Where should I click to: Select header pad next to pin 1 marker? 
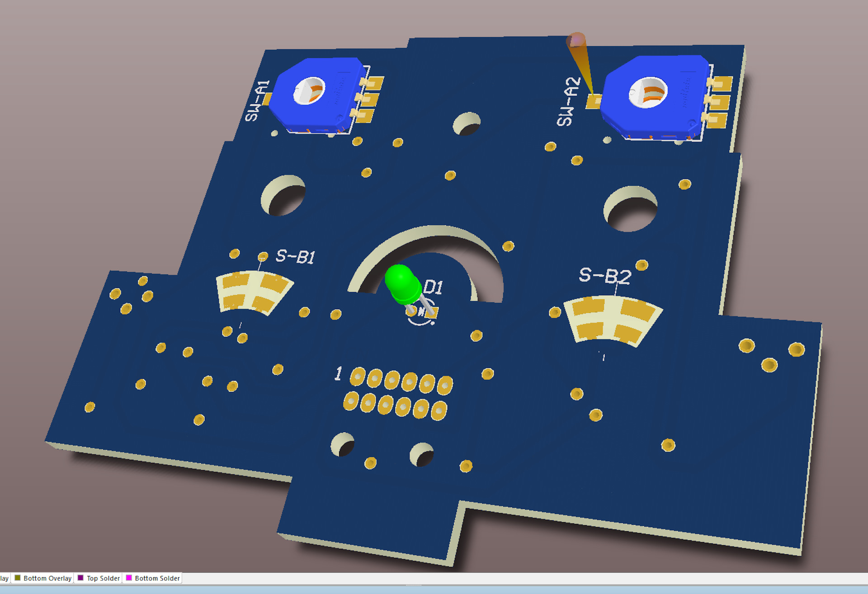[357, 376]
